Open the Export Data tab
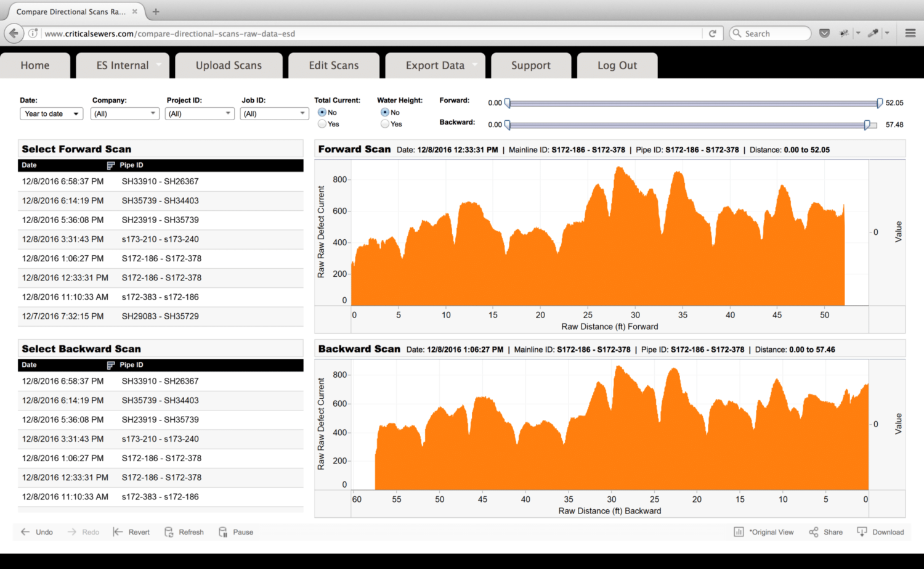924x569 pixels. (x=435, y=65)
